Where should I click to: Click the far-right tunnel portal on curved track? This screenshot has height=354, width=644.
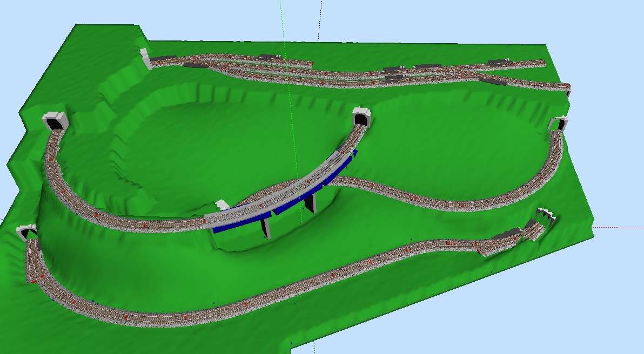[x=558, y=125]
